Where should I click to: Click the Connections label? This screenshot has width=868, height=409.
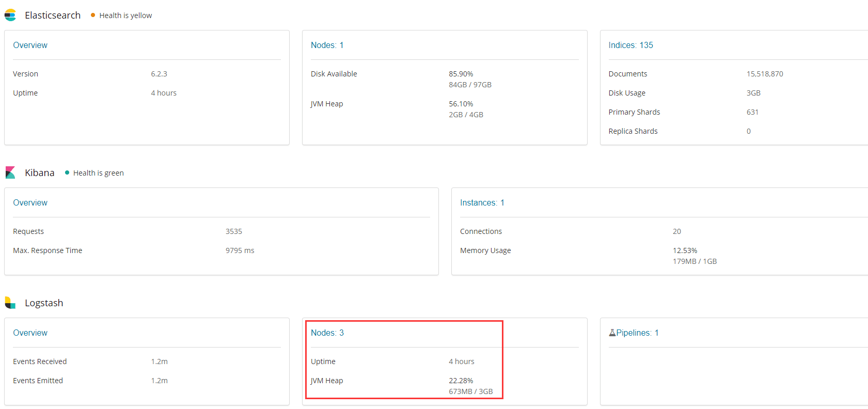point(481,231)
